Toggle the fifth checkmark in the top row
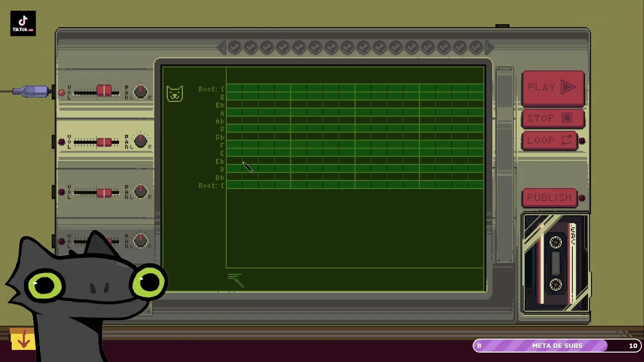 click(299, 47)
